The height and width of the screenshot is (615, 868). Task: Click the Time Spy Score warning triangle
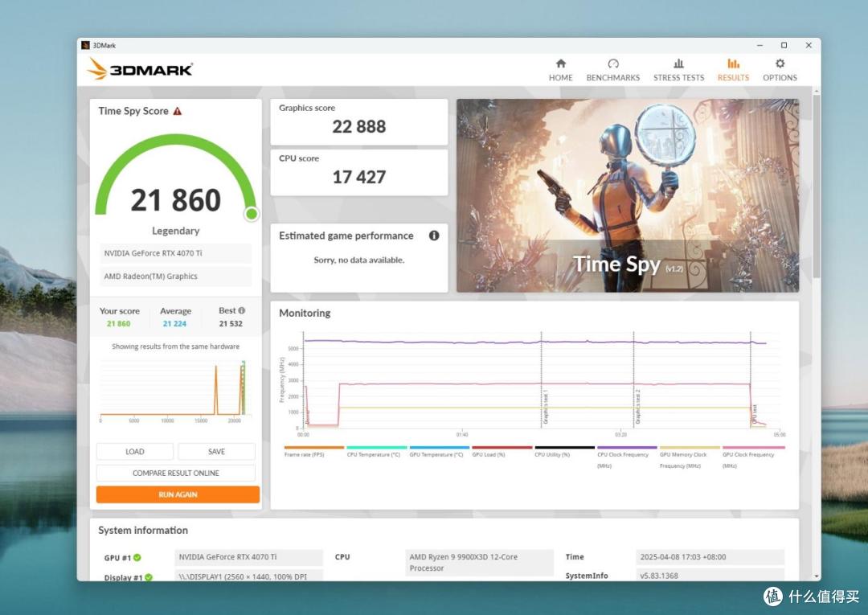177,111
